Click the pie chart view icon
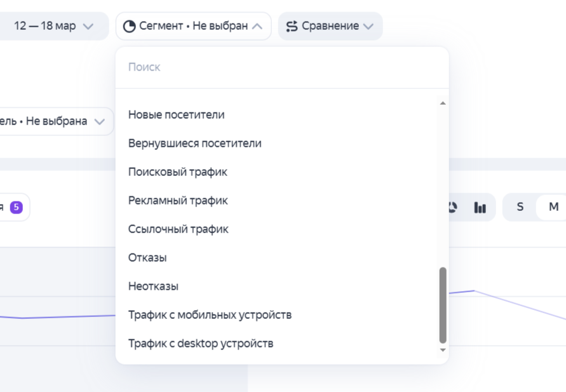Viewport: 566px width, 392px height. 453,206
